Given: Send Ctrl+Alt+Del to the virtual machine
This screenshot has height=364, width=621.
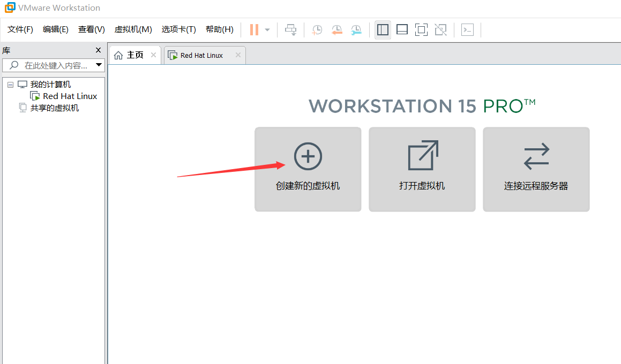Looking at the screenshot, I should [291, 29].
